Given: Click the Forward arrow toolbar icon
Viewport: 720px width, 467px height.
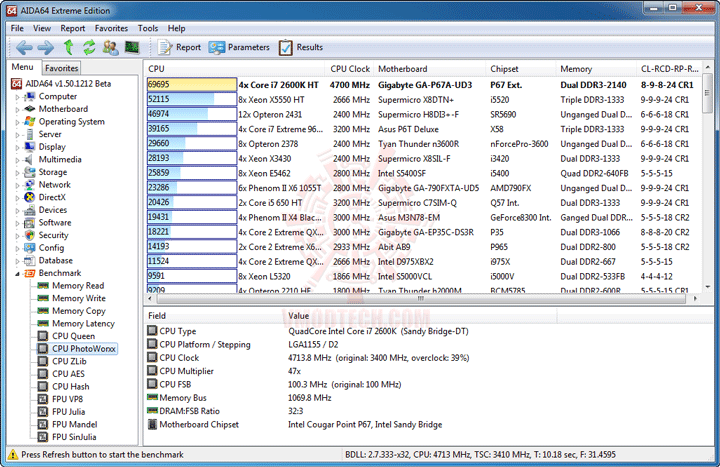Looking at the screenshot, I should coord(45,47).
